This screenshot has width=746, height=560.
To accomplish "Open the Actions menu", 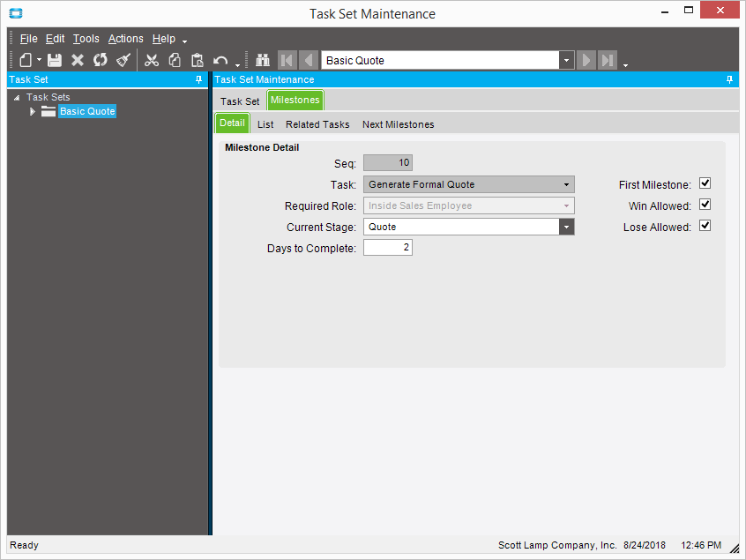I will (x=125, y=39).
